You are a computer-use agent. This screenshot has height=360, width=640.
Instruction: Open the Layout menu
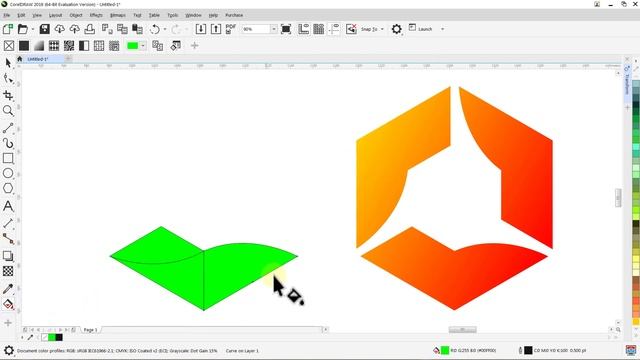click(x=55, y=15)
